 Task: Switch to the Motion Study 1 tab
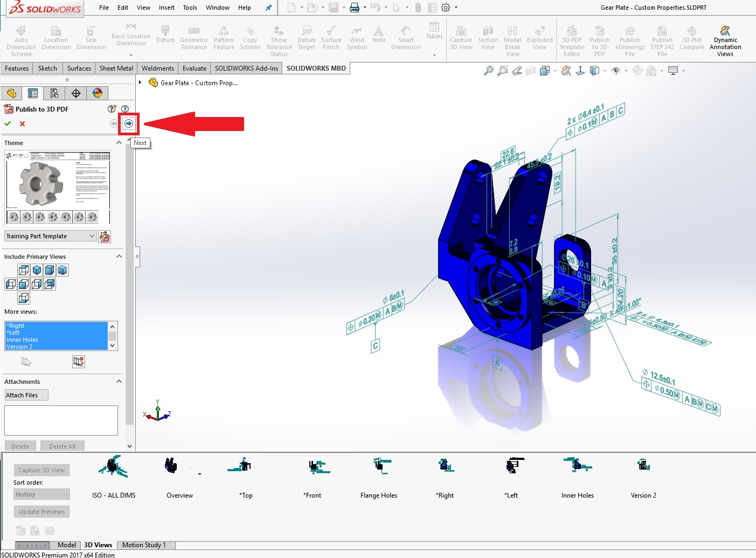[144, 545]
